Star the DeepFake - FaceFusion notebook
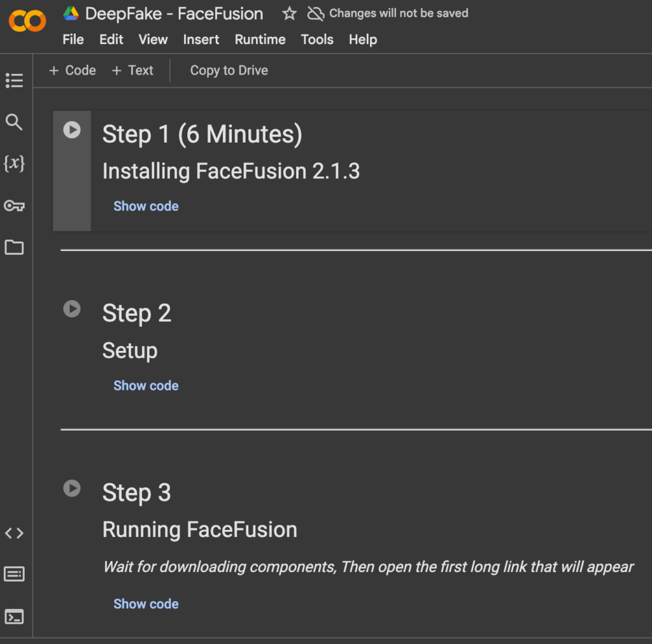The height and width of the screenshot is (644, 652). (290, 14)
